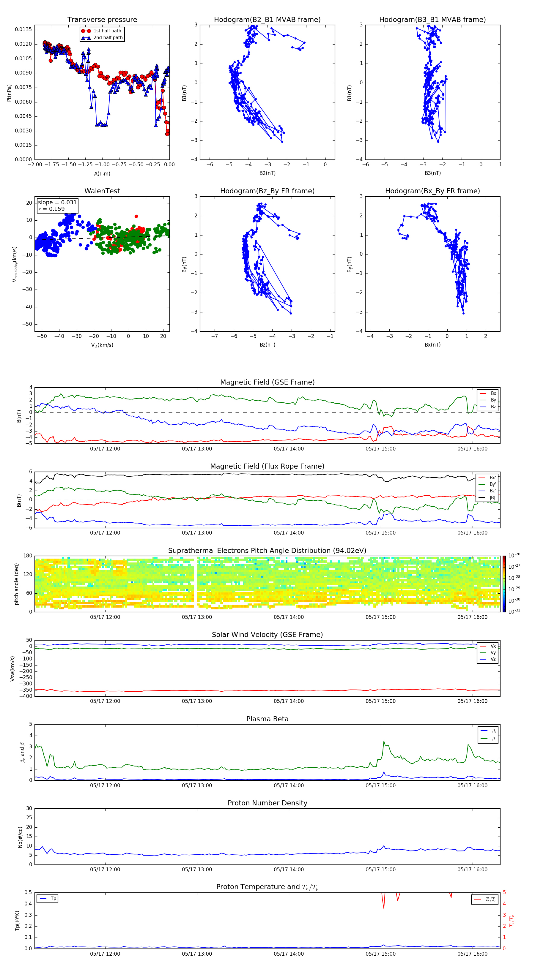This screenshot has height=980, width=535.
Task: Click the "Bz(nT)" x-axis label
Action: pos(267,345)
